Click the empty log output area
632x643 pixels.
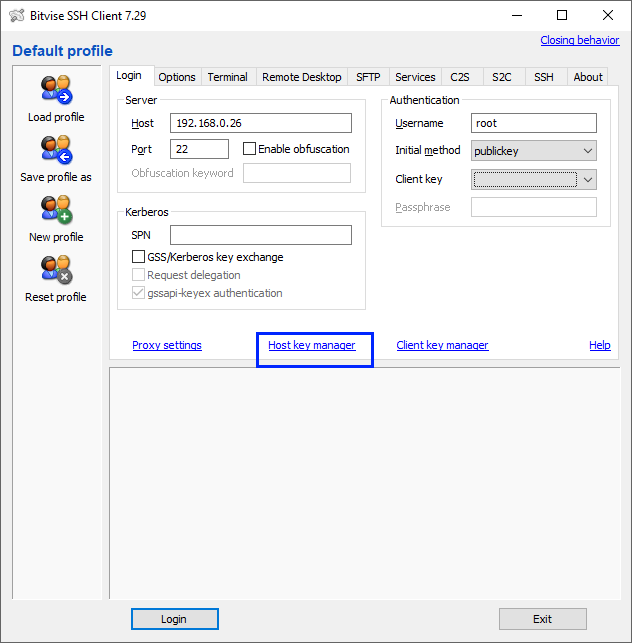pos(365,483)
